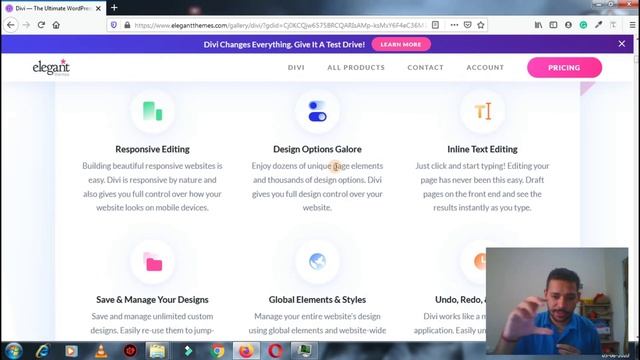Bookmark this page with the star icon
The height and width of the screenshot is (360, 640).
481,25
